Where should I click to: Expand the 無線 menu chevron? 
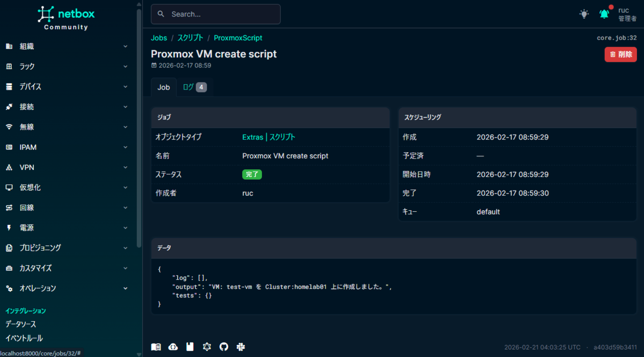coord(126,127)
